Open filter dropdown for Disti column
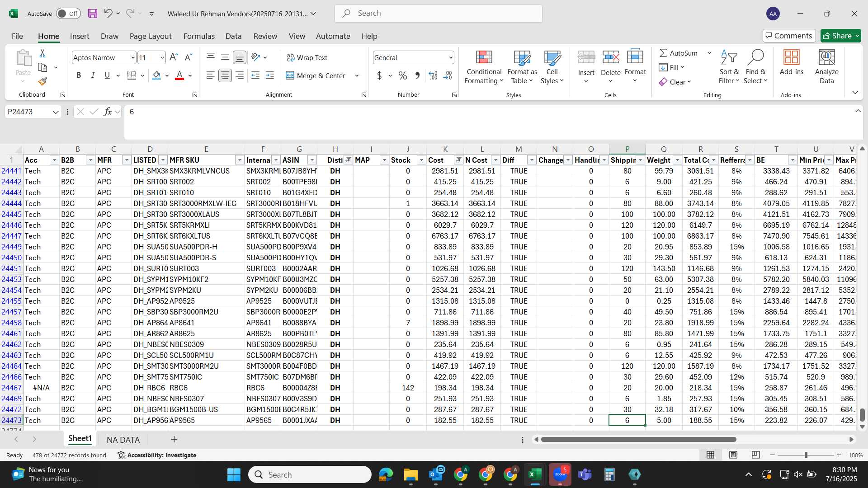Image resolution: width=868 pixels, height=488 pixels. tap(348, 160)
